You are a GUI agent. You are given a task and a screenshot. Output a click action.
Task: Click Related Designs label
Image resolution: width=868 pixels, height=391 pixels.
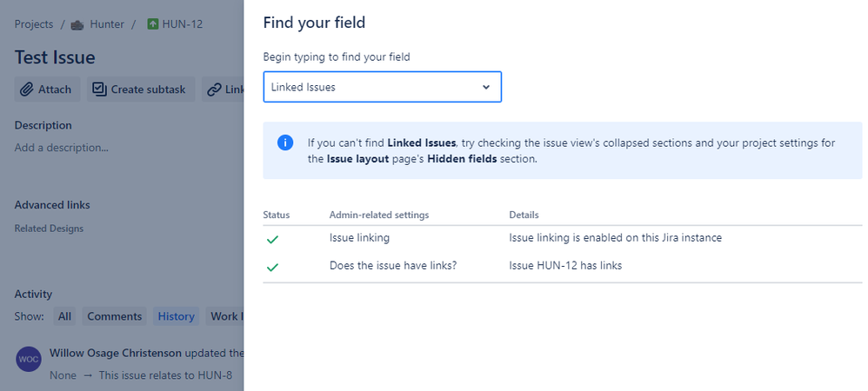click(49, 229)
